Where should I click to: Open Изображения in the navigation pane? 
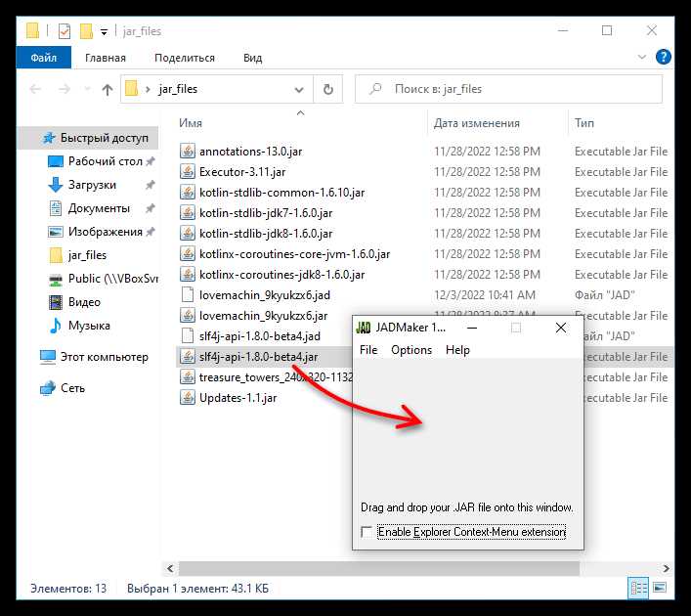(105, 232)
